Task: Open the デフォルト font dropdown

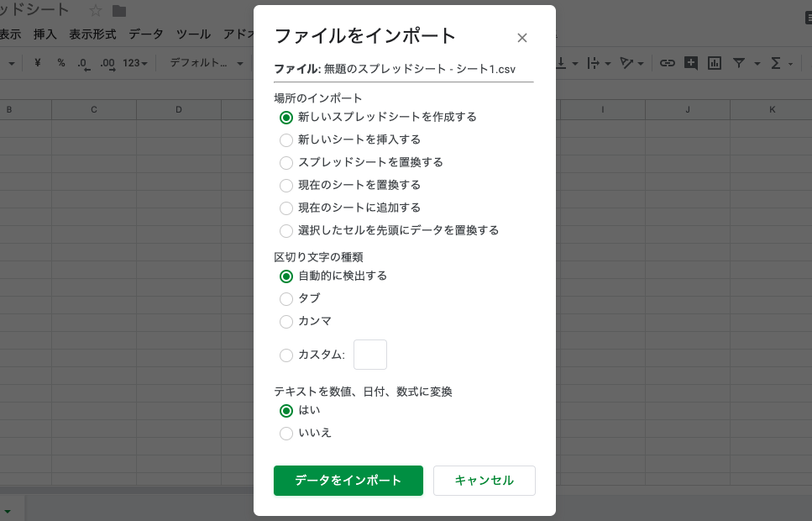Action: pyautogui.click(x=207, y=63)
